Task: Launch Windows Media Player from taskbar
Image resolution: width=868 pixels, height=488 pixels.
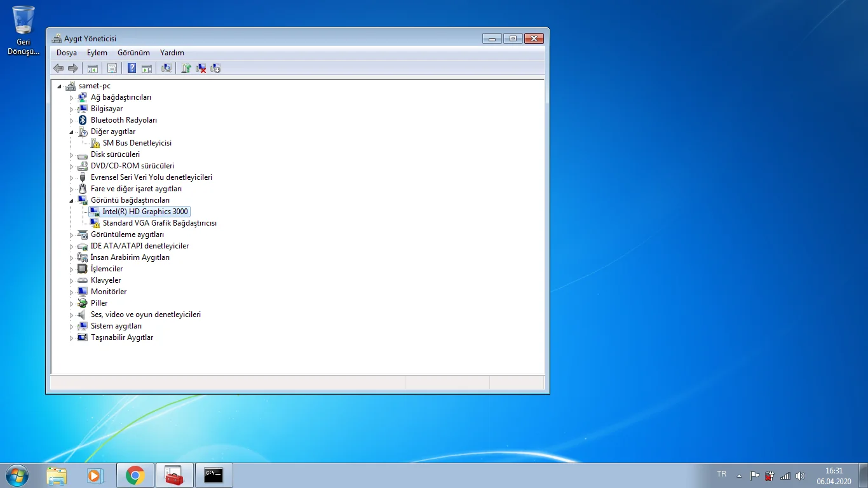Action: pyautogui.click(x=95, y=475)
